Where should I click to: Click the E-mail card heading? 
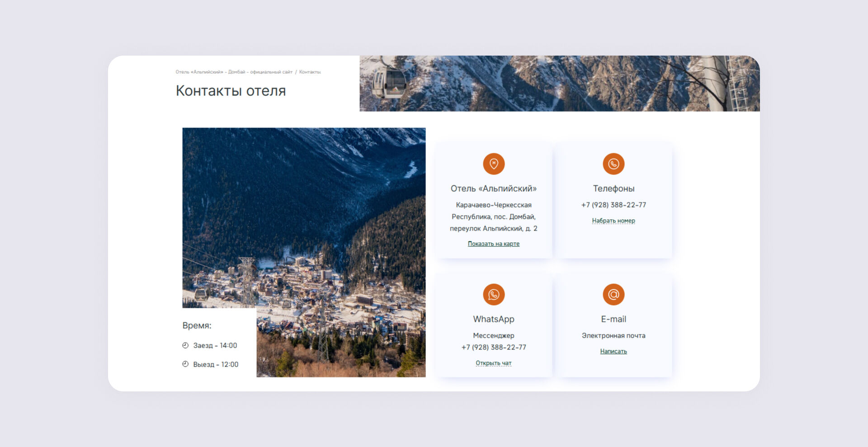(x=613, y=319)
